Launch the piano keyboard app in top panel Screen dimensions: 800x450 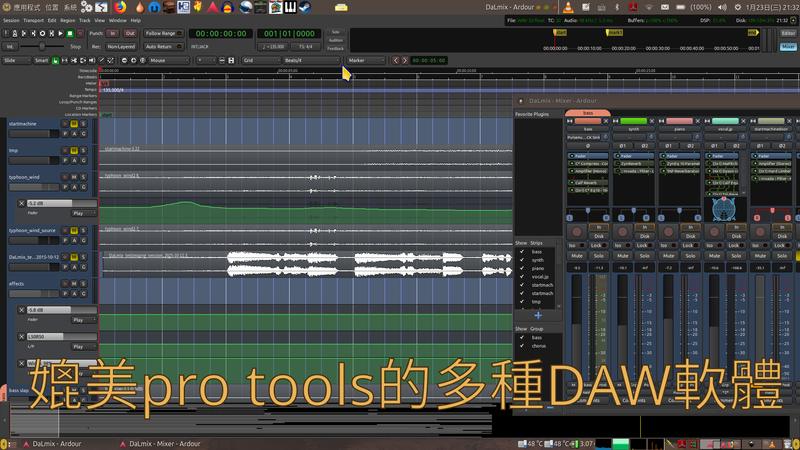[x=290, y=7]
